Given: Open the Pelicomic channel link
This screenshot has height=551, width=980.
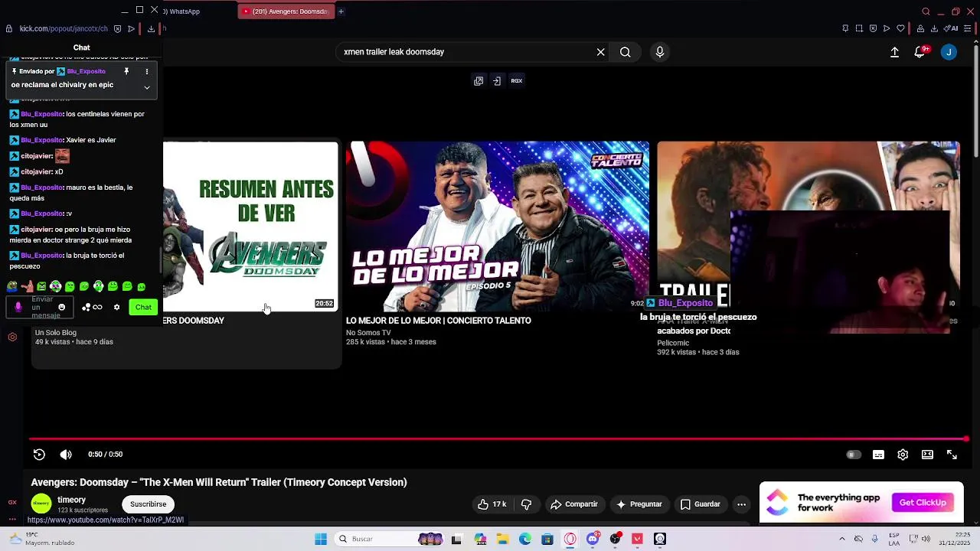Looking at the screenshot, I should (x=673, y=343).
